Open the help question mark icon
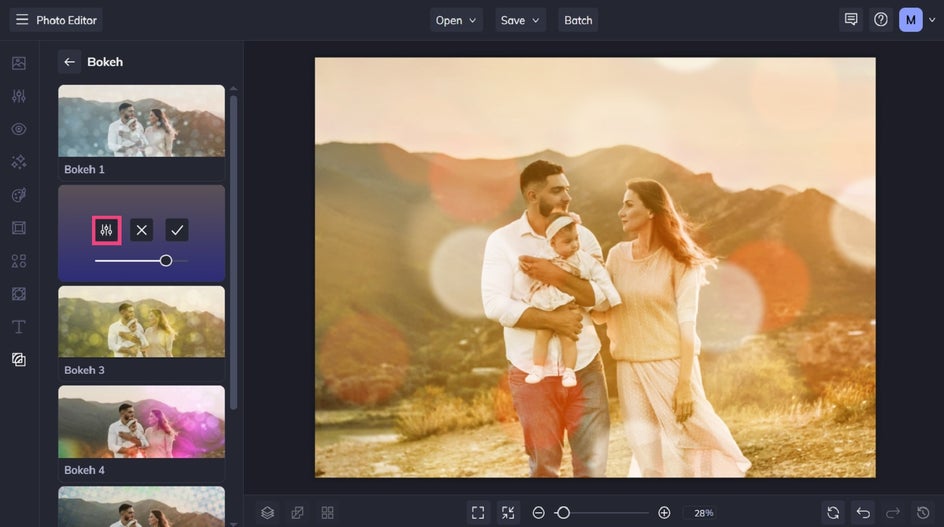This screenshot has height=527, width=944. [881, 20]
